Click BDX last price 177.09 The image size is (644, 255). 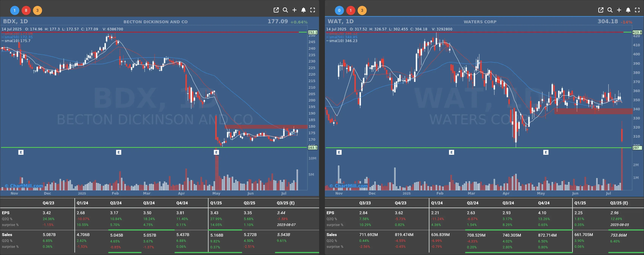278,21
